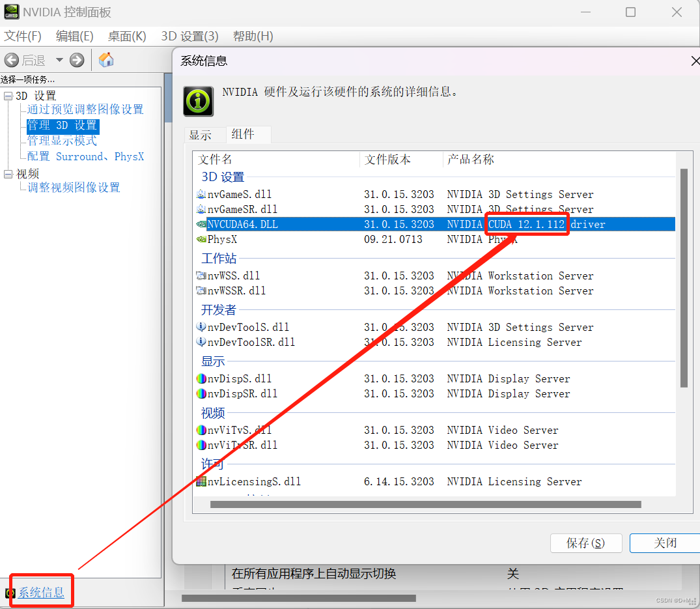Click the nvDispS.dll rainbow icon
Viewport: 700px width, 609px height.
coord(201,378)
